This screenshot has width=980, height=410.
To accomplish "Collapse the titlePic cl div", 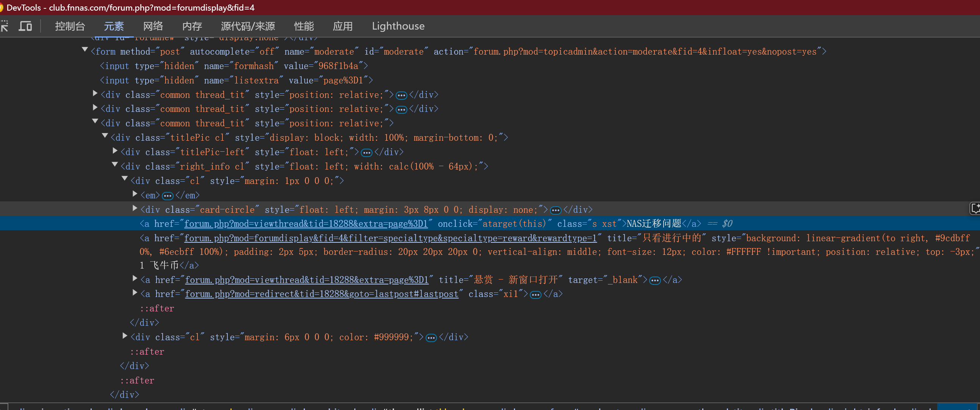I will click(105, 136).
